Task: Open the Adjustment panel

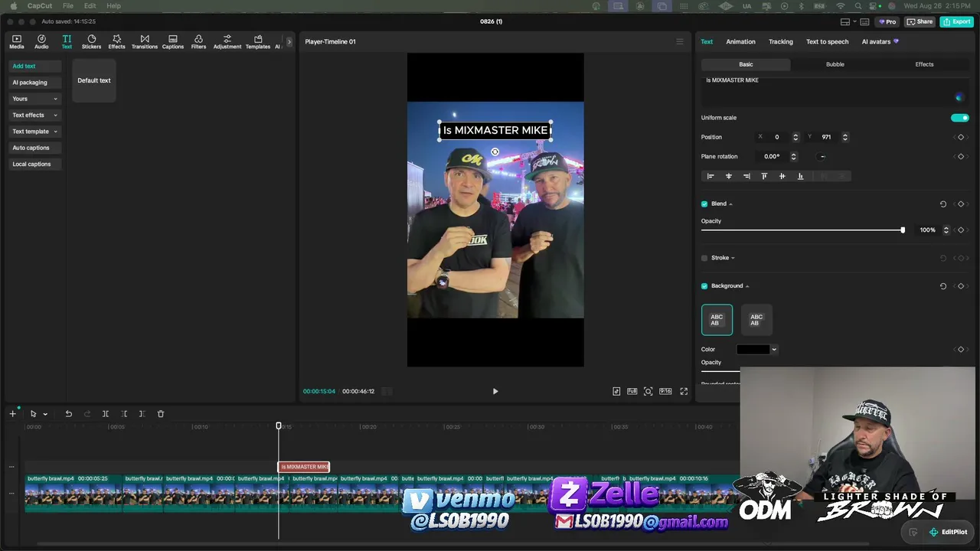Action: [227, 41]
